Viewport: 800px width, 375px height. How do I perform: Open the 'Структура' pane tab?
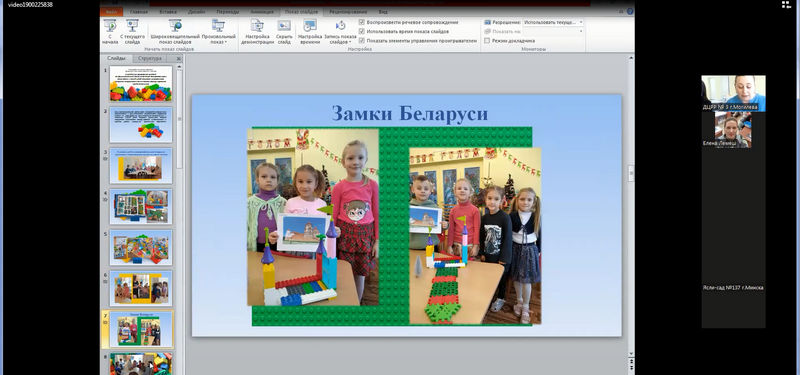click(x=150, y=59)
